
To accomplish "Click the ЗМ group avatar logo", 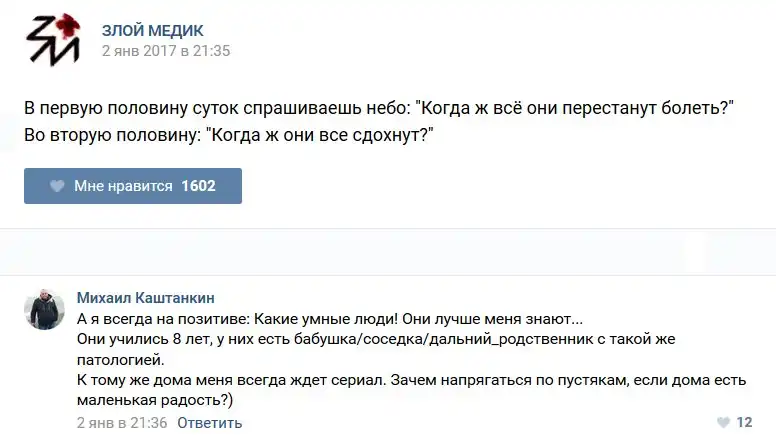I will point(52,41).
